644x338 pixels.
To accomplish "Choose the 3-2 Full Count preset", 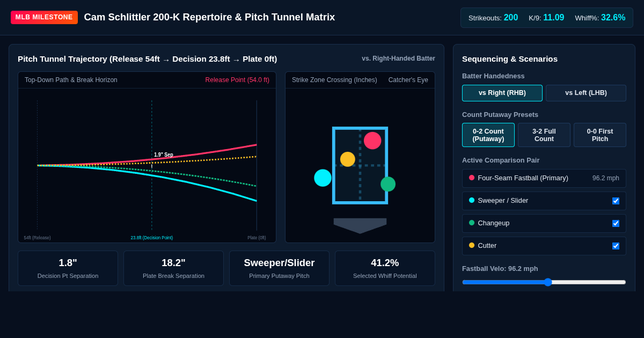I will pos(544,135).
